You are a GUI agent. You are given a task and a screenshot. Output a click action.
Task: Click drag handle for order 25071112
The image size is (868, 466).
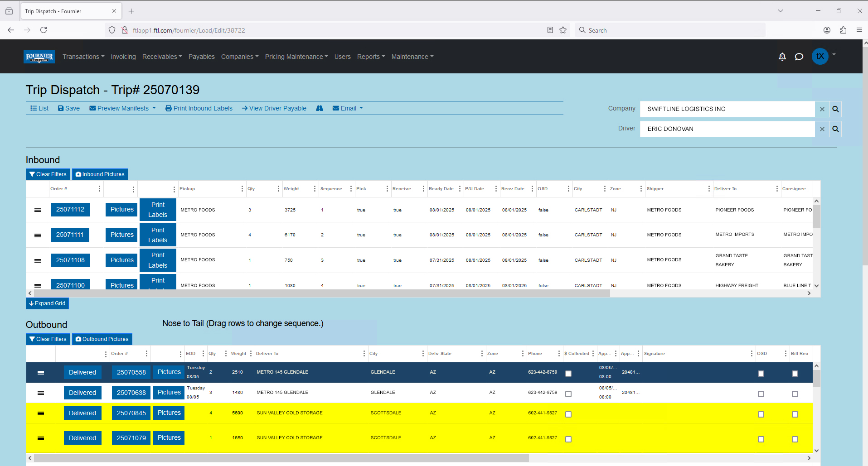[x=38, y=210]
